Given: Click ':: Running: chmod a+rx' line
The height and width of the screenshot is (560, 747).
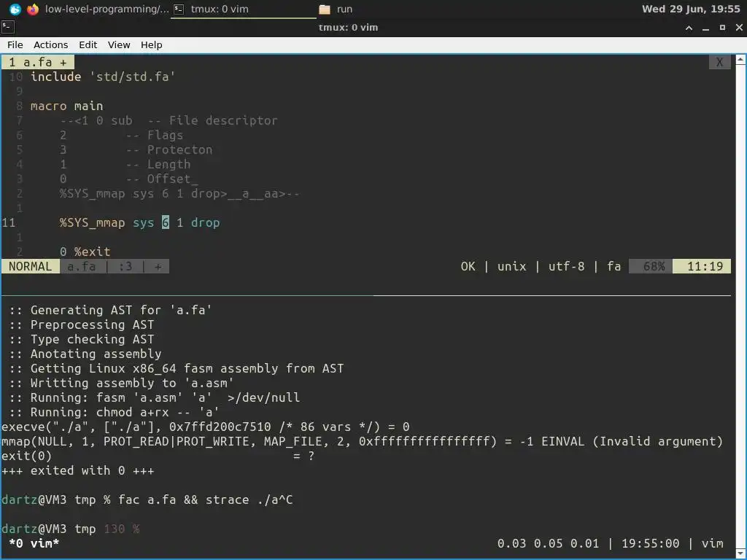Looking at the screenshot, I should (114, 412).
